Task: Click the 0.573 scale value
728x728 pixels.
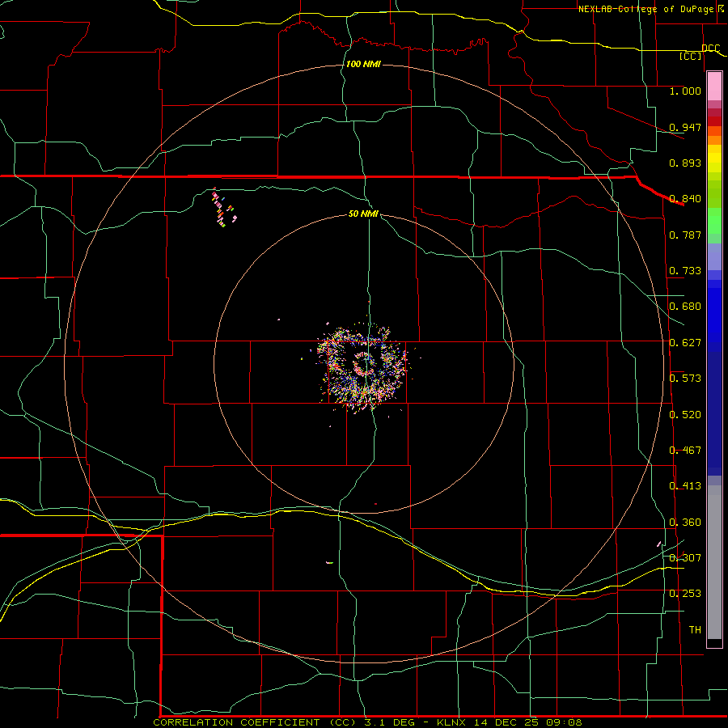Action: click(685, 379)
